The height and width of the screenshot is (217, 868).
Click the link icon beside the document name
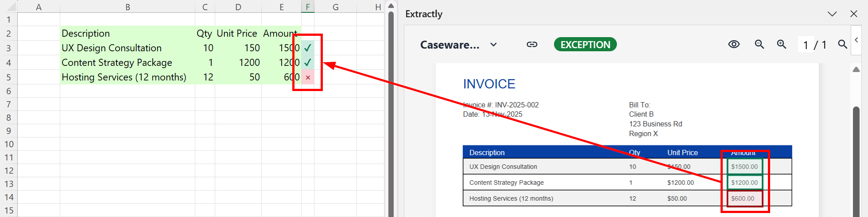(532, 45)
